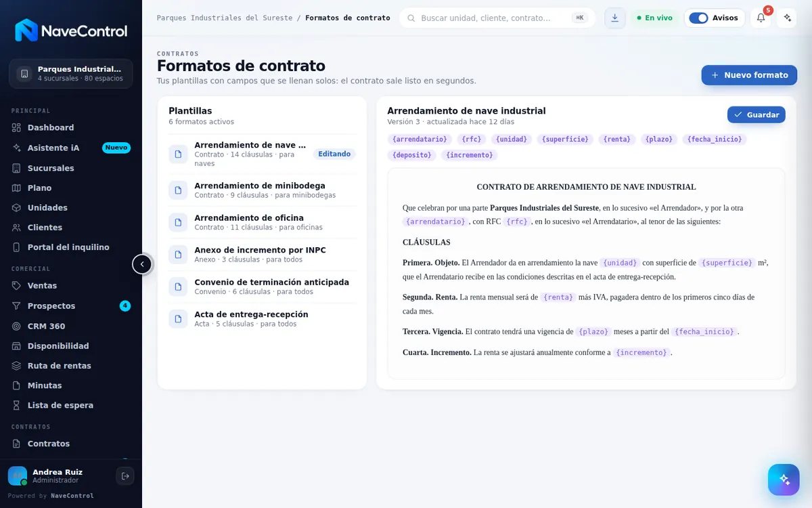
Task: Click the Prospectos count badge 4
Action: click(x=125, y=306)
